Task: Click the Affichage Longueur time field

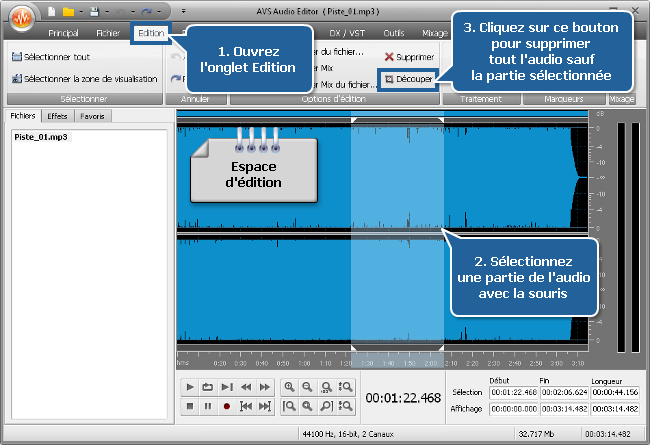Action: [x=615, y=409]
